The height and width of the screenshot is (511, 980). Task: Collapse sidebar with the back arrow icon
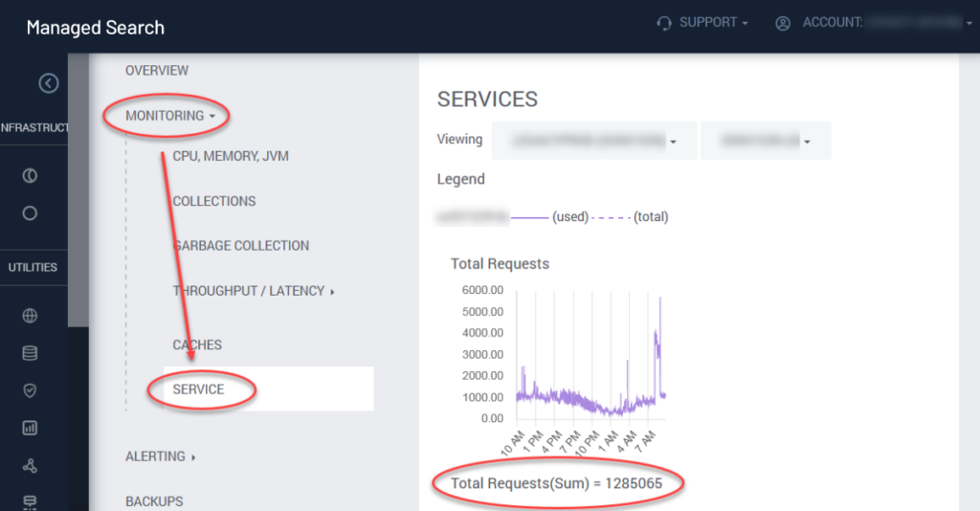[48, 83]
